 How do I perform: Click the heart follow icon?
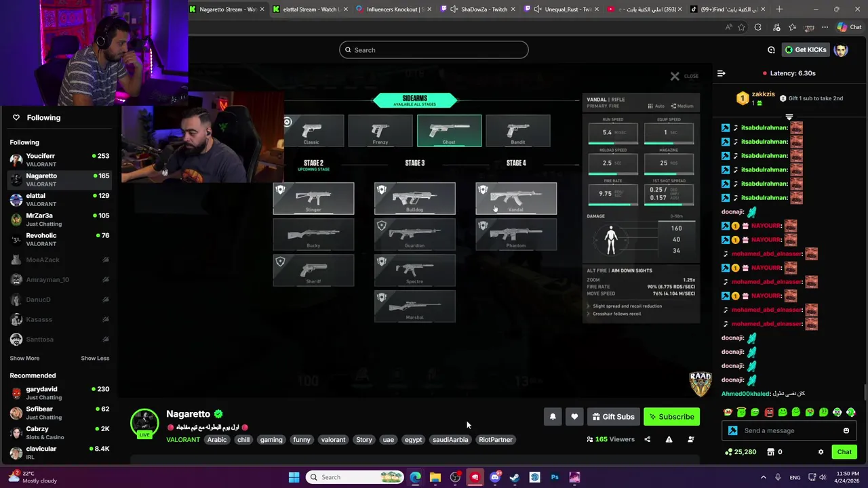tap(574, 417)
